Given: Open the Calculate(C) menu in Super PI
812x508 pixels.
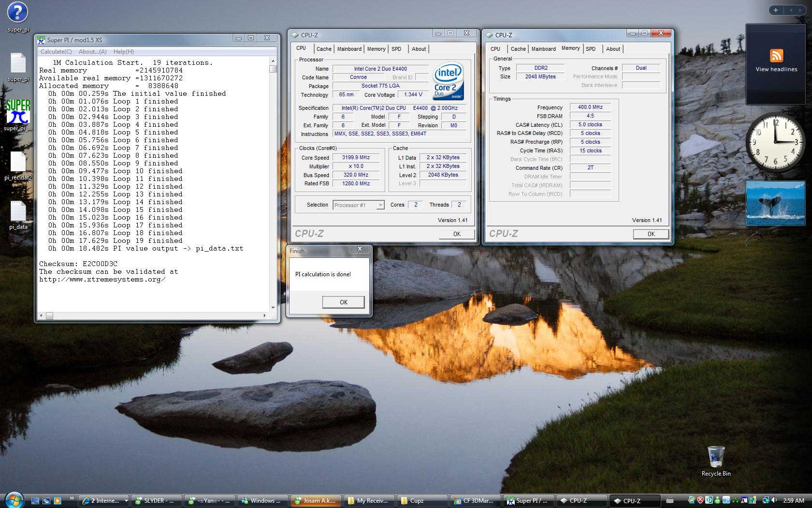Looking at the screenshot, I should [56, 52].
